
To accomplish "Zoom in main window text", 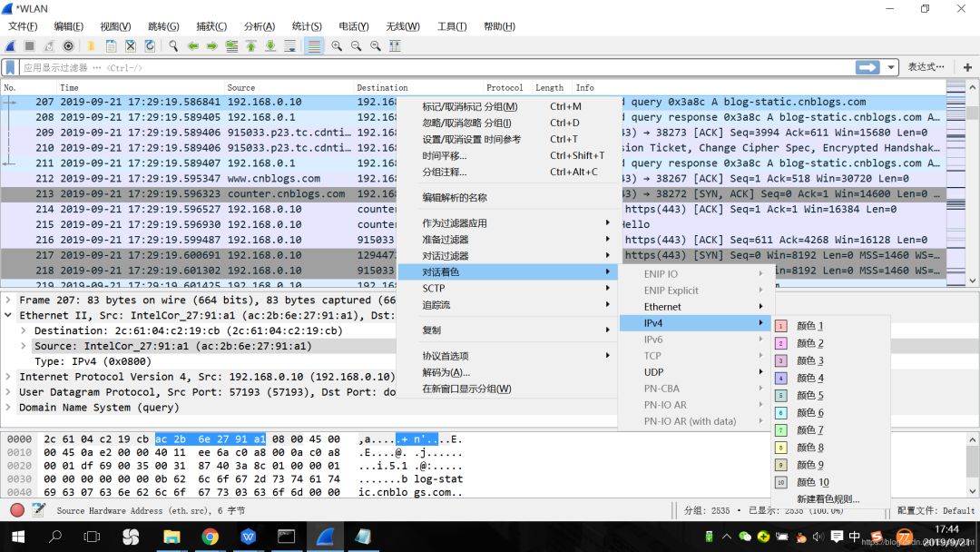I will 337,45.
